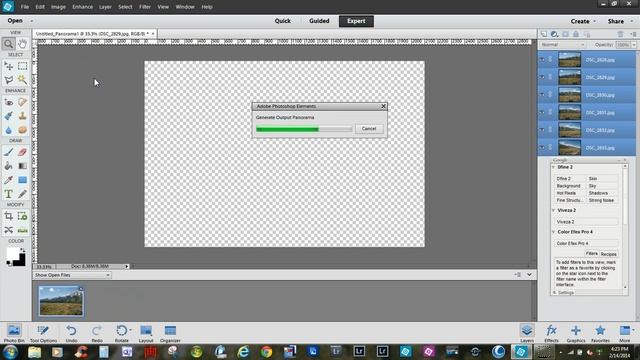
Task: Click the panorama generation progress bar
Action: coord(304,129)
